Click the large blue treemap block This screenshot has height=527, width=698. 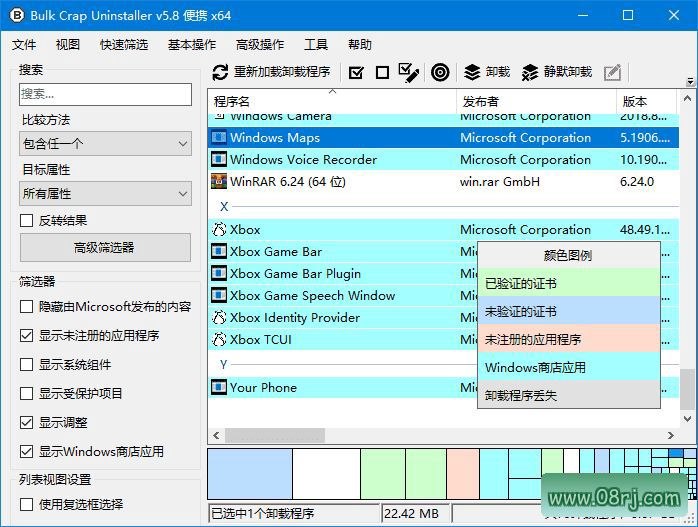tap(250, 474)
